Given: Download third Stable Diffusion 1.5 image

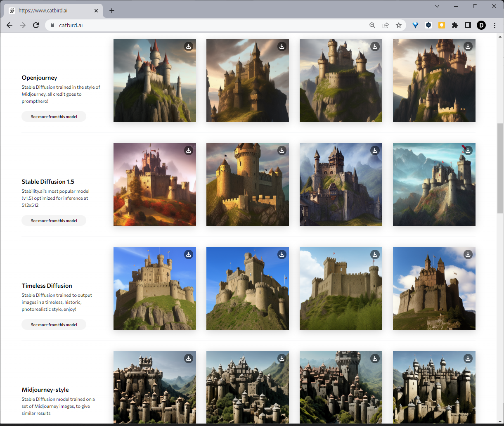Looking at the screenshot, I should 375,151.
